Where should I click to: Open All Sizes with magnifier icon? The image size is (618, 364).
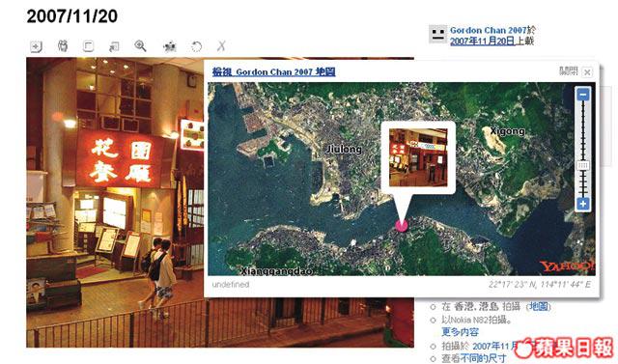140,46
